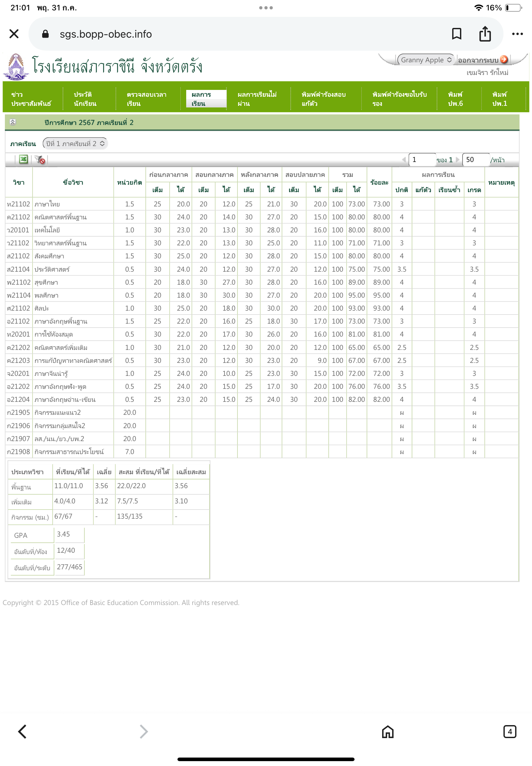Click the student name เขมจิรา รักใหม่
Viewport: 532px width, 766px height.
(x=487, y=73)
